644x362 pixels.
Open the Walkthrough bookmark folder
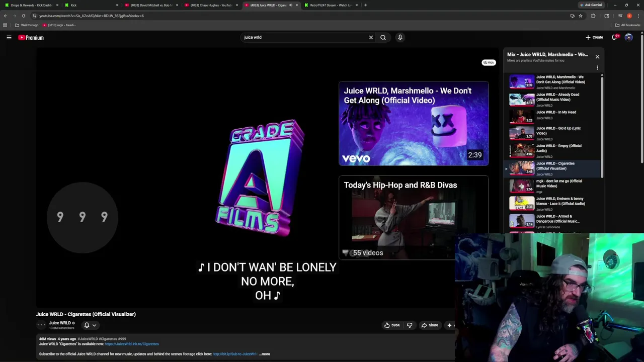(x=27, y=25)
